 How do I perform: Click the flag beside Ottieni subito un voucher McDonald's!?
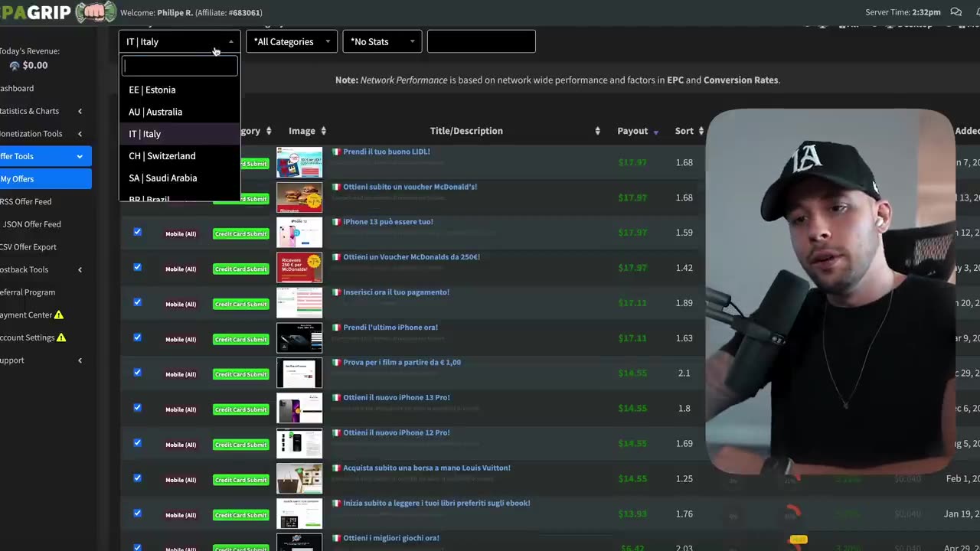[x=336, y=187]
